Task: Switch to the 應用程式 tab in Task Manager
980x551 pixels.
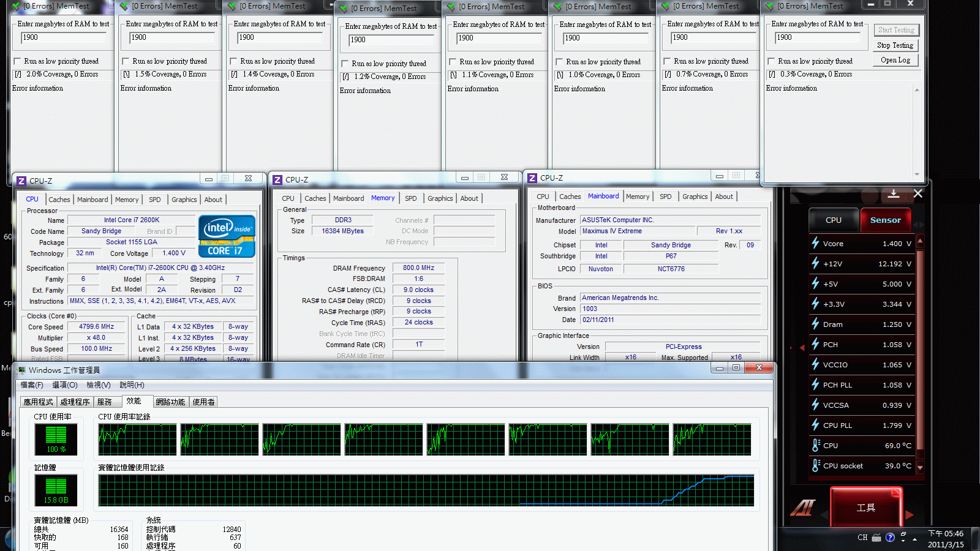Action: coord(39,402)
